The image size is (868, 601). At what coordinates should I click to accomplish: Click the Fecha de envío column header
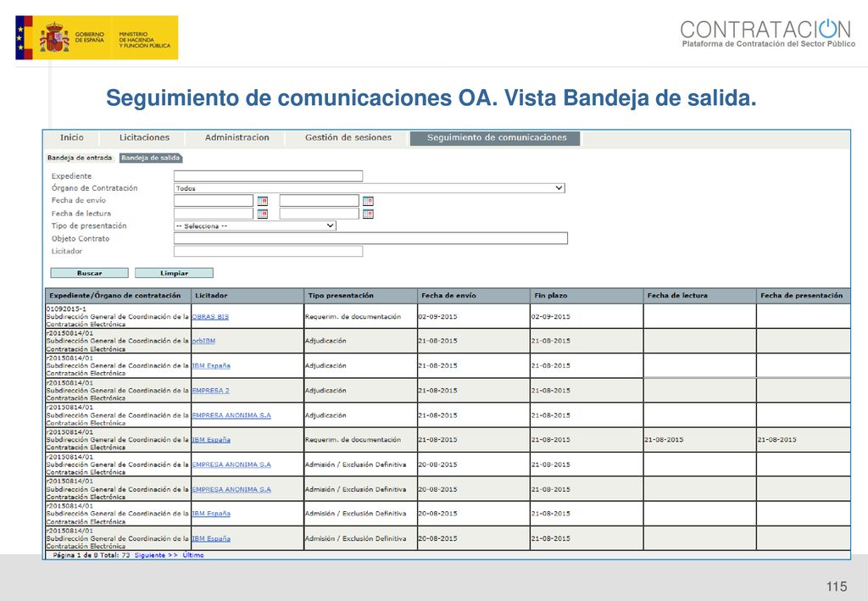473,296
